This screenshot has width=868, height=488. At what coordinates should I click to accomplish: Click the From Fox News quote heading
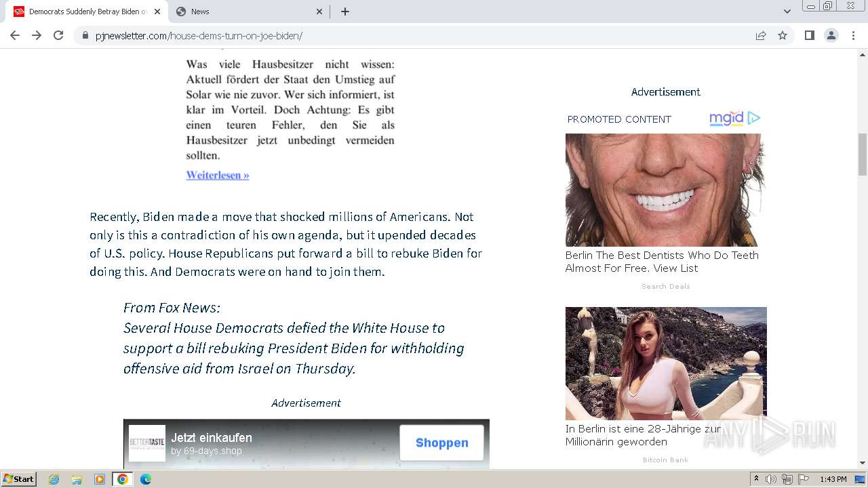172,308
